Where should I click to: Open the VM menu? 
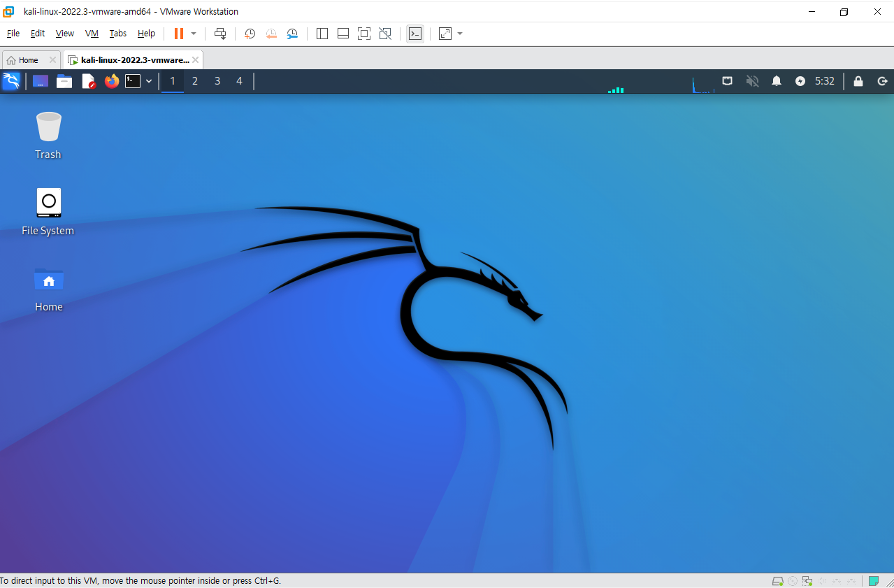pyautogui.click(x=92, y=34)
